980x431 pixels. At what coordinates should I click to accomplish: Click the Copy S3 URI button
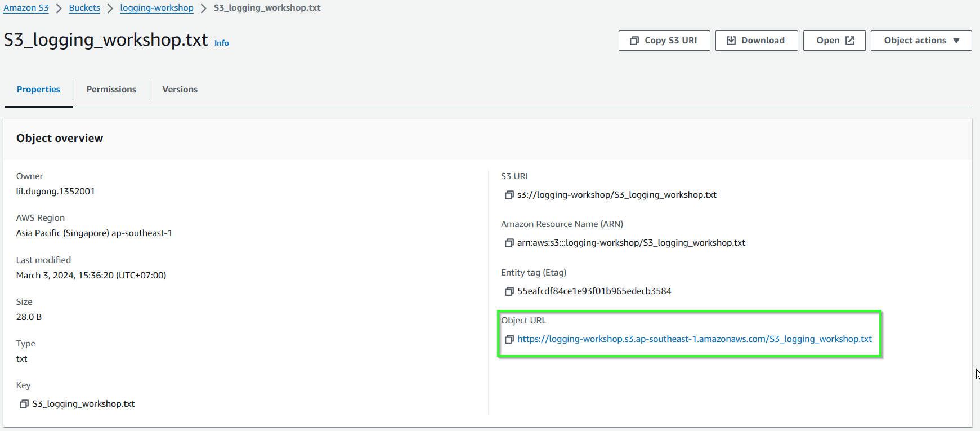click(664, 41)
